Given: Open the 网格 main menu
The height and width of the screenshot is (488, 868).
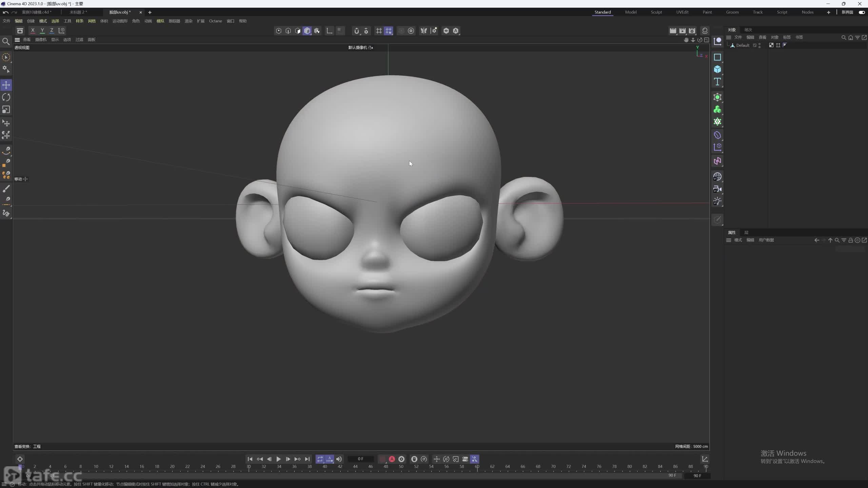Looking at the screenshot, I should coord(92,21).
